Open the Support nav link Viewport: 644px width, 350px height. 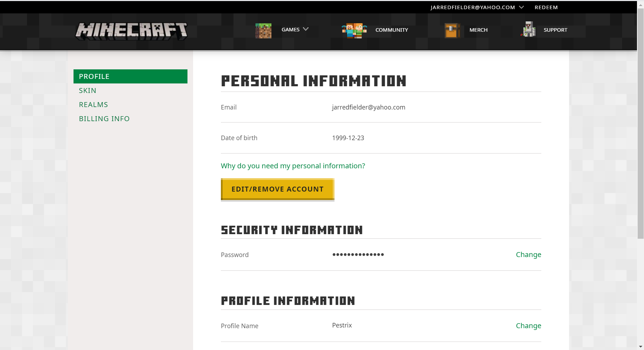555,30
